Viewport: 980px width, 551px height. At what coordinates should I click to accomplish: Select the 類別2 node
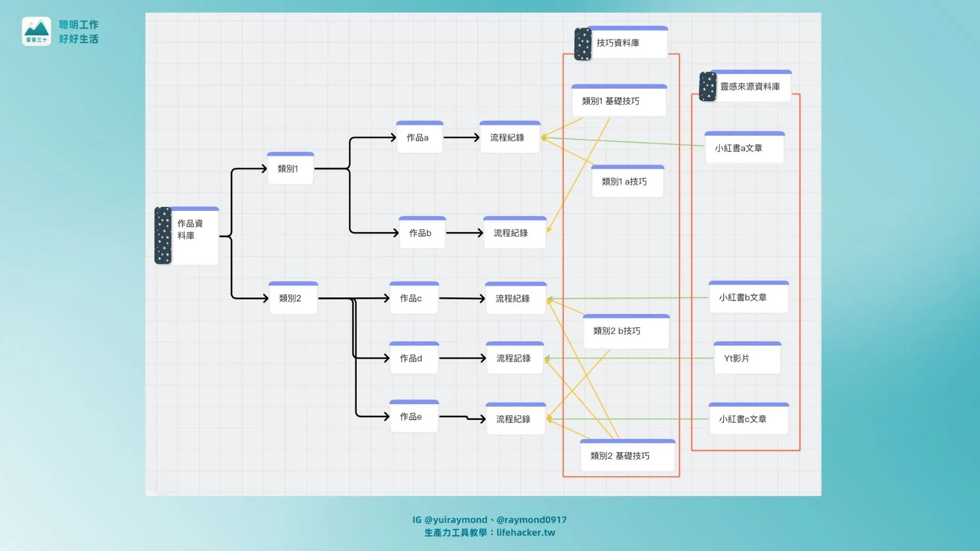tap(293, 298)
